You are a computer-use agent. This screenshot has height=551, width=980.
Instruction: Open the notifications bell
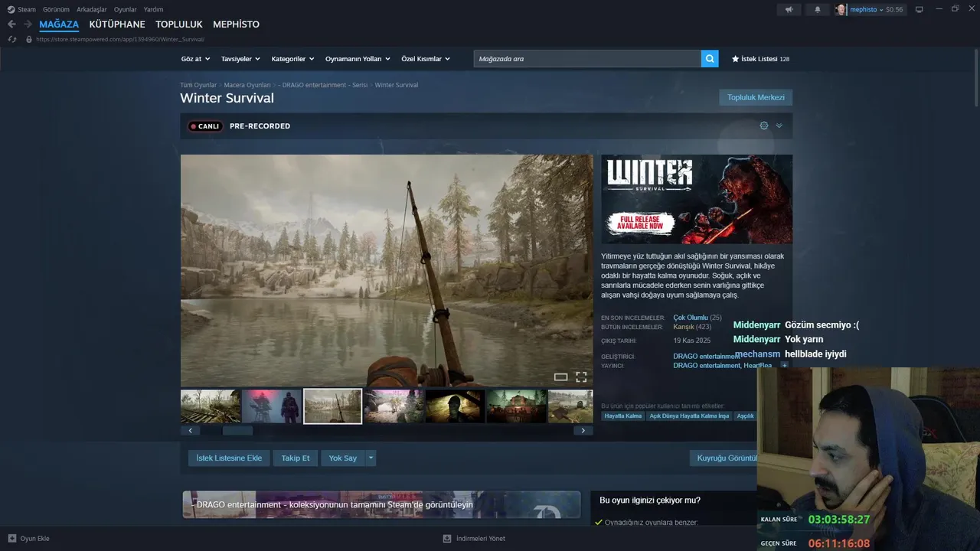point(817,9)
